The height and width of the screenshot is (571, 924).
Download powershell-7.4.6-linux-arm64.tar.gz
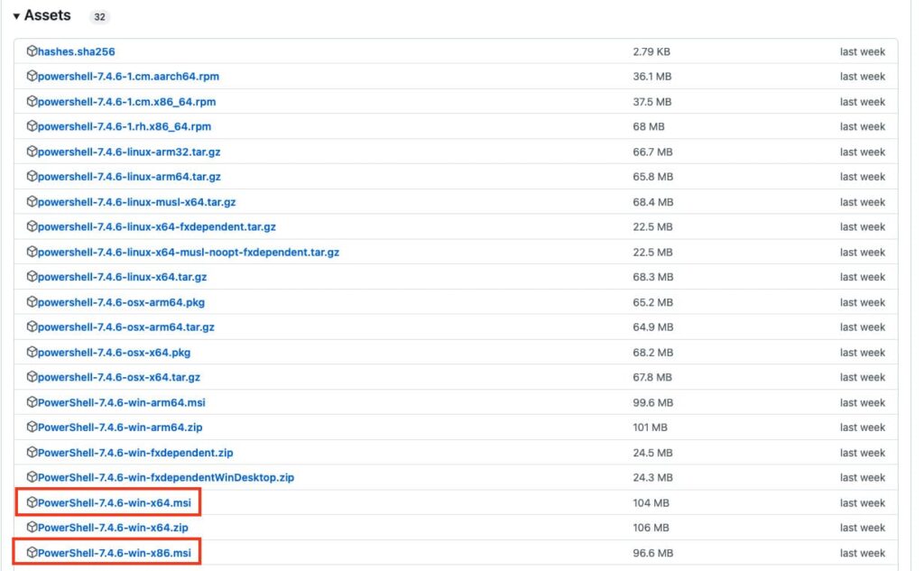tap(130, 177)
